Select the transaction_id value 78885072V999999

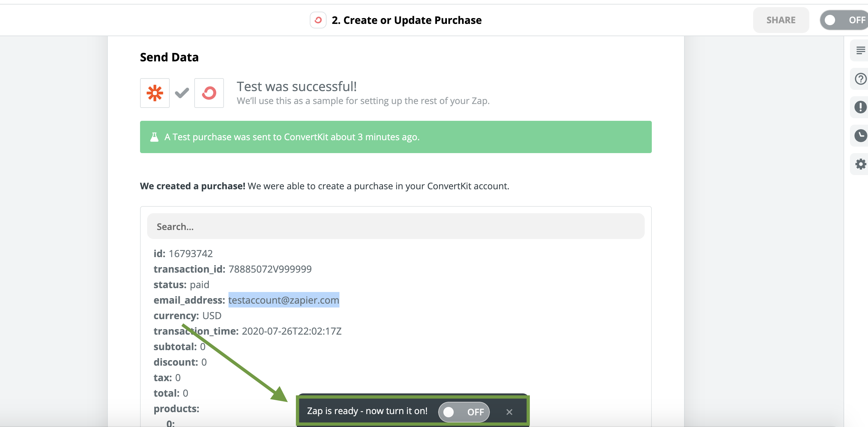point(270,269)
